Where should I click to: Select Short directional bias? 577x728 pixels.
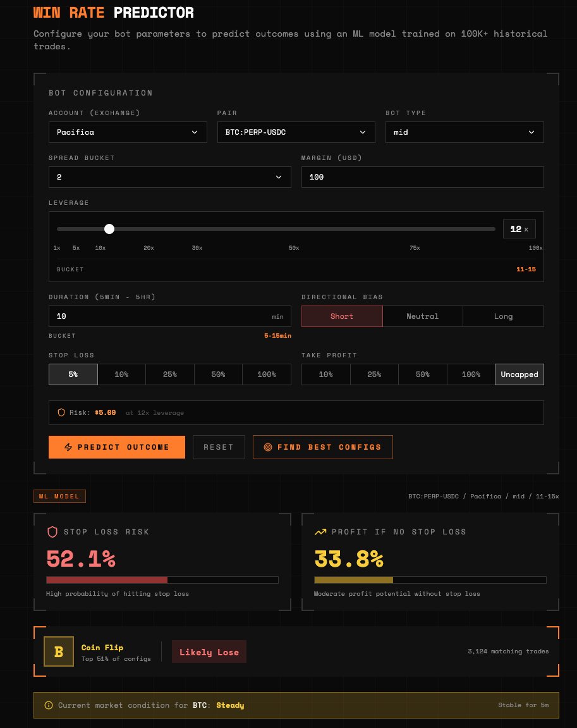pos(342,316)
